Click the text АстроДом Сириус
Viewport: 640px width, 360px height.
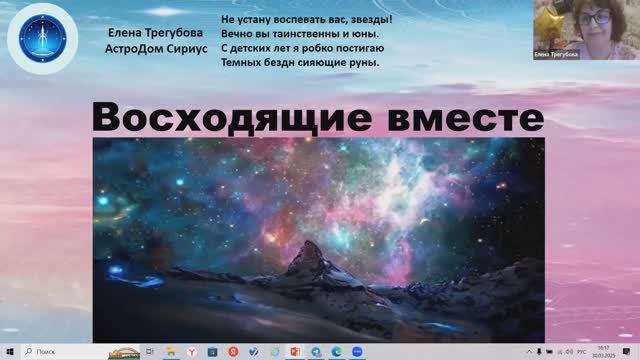point(156,49)
